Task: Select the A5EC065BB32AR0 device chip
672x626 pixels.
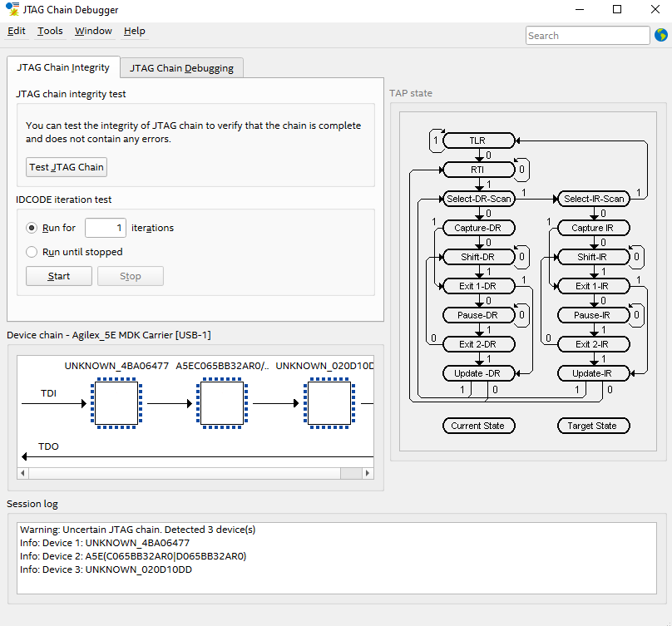Action: point(222,403)
